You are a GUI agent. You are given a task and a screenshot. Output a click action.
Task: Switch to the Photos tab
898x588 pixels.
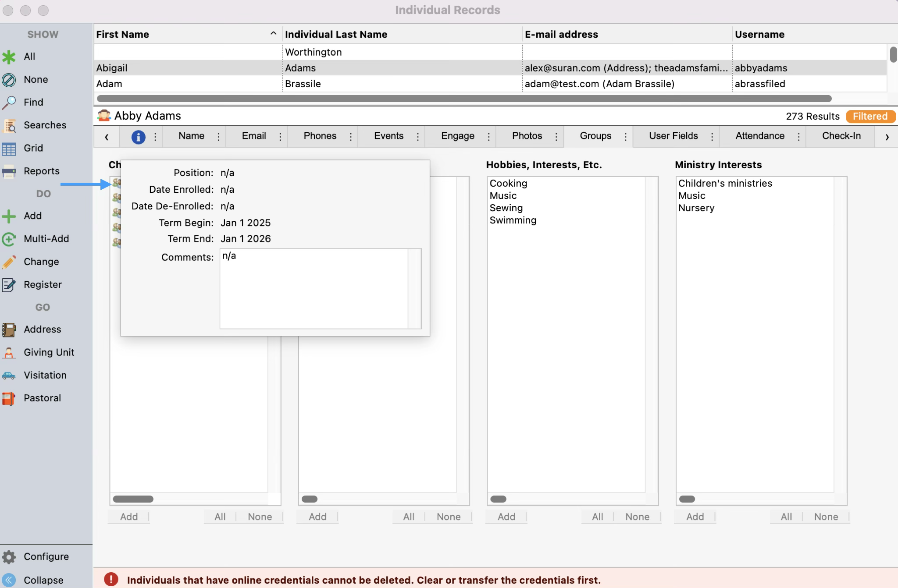pyautogui.click(x=527, y=136)
